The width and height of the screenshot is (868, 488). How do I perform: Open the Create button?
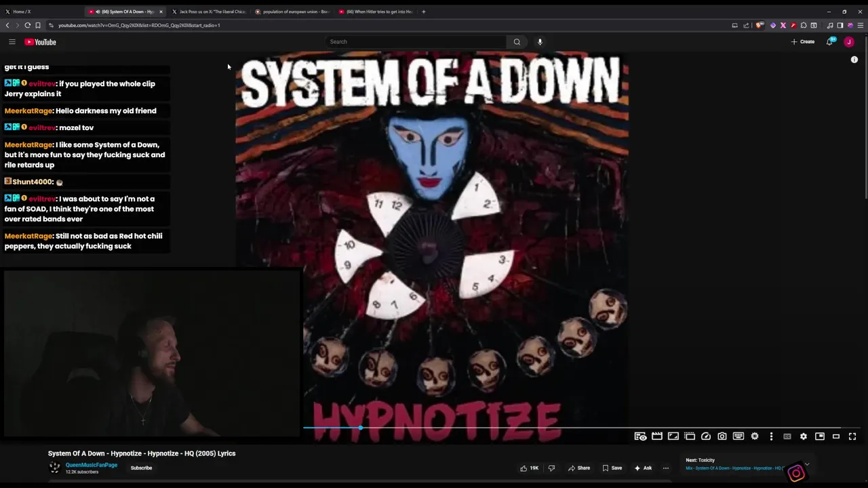point(803,42)
